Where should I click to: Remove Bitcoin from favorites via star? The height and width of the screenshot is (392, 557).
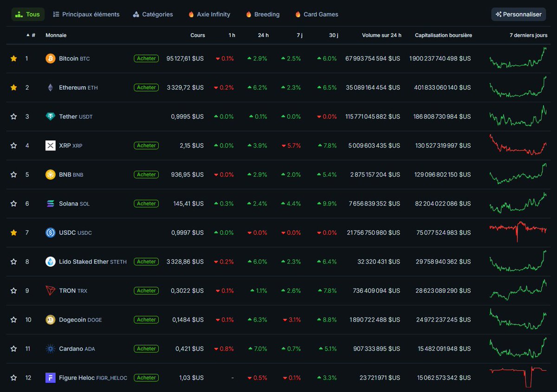[x=13, y=58]
